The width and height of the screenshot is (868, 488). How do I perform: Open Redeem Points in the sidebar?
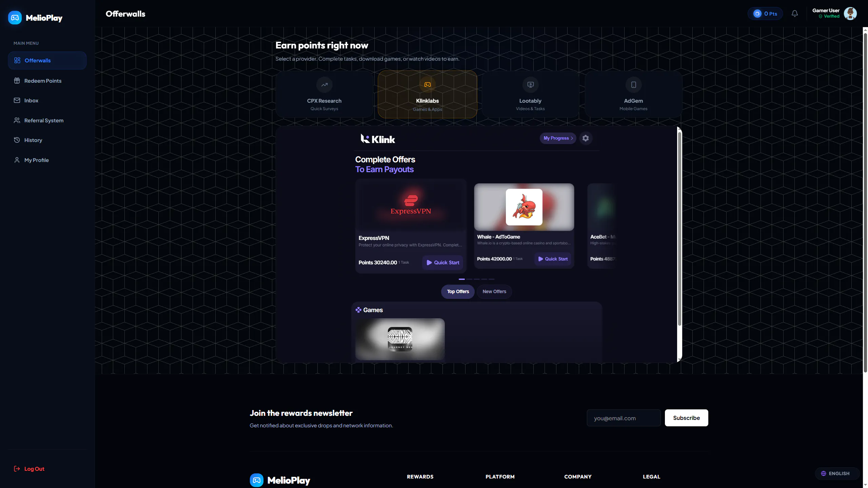coord(47,81)
